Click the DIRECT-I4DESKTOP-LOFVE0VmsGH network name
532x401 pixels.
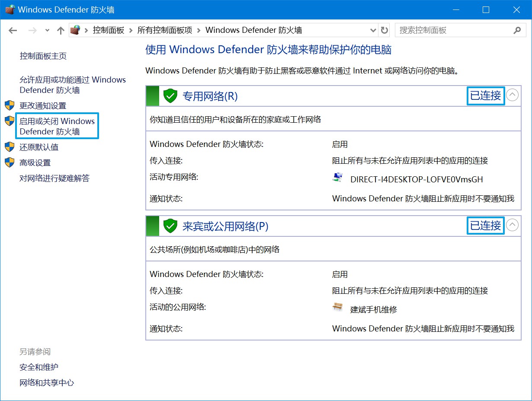click(x=417, y=179)
